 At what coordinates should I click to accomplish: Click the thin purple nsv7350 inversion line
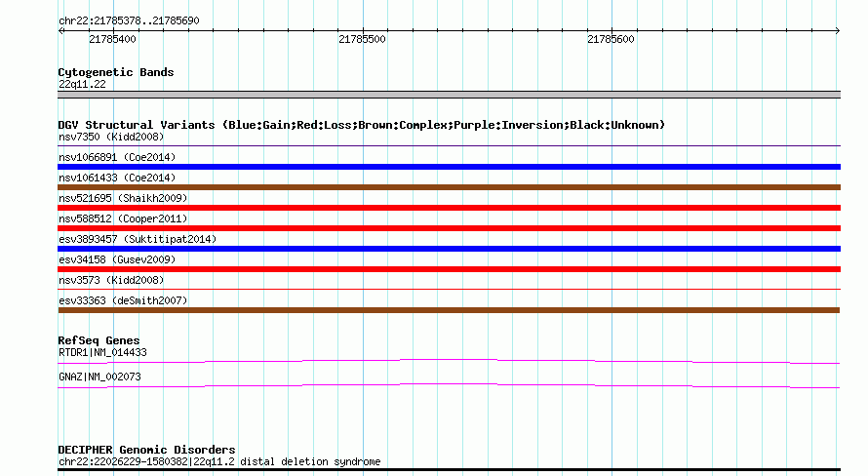click(x=449, y=145)
